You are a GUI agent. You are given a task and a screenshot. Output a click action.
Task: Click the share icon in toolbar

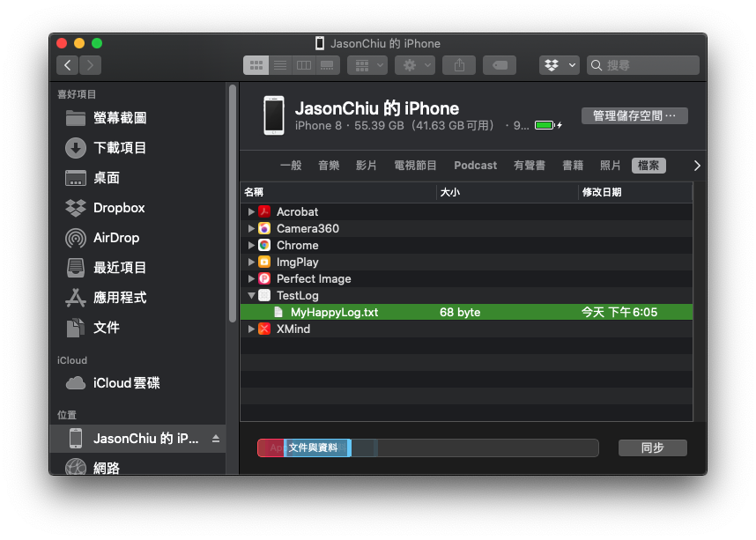click(x=459, y=65)
